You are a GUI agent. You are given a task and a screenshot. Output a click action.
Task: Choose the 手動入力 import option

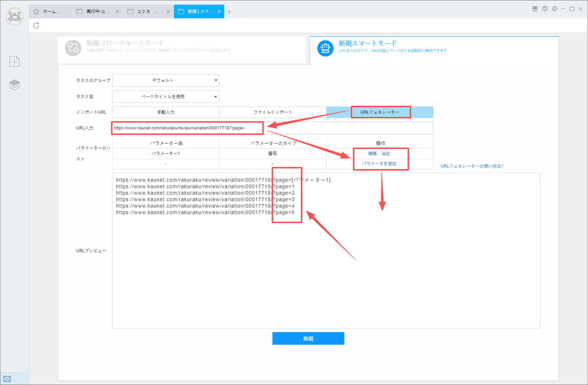pyautogui.click(x=166, y=112)
